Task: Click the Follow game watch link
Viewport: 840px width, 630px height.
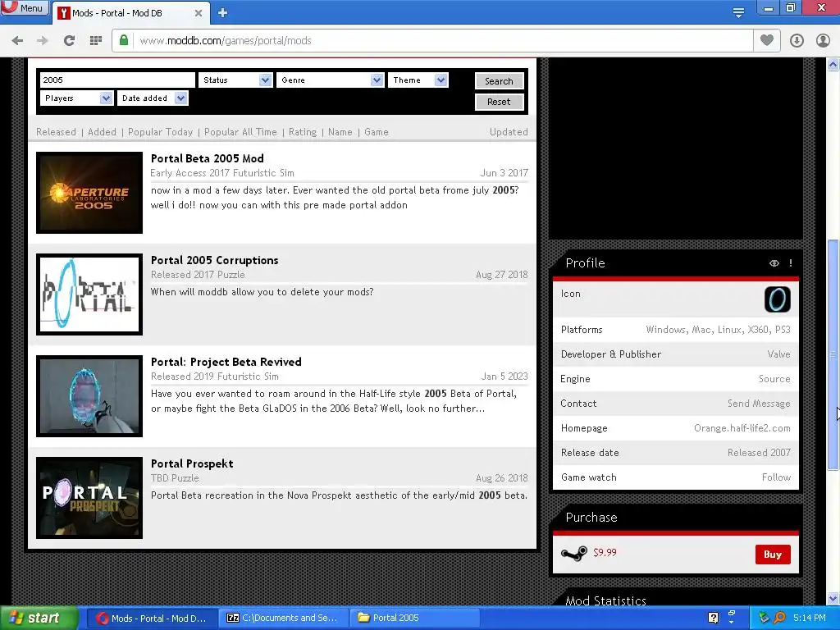Action: click(776, 477)
